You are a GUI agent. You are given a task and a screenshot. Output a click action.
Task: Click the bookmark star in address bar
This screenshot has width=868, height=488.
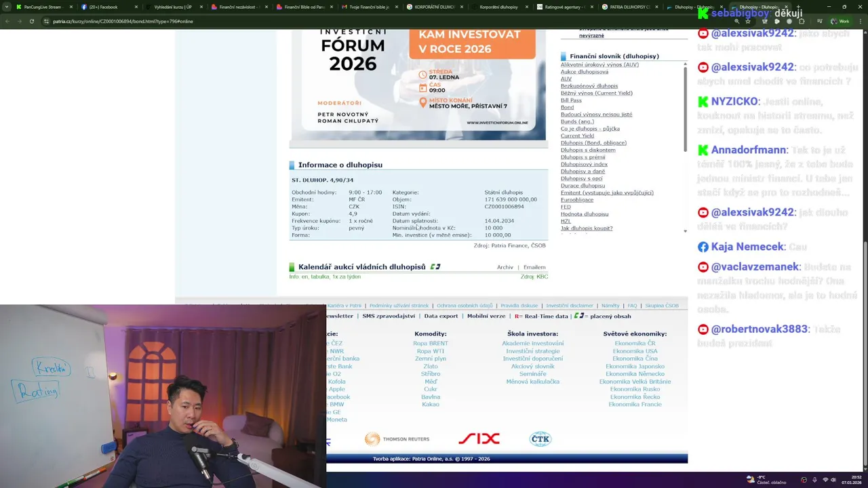pyautogui.click(x=748, y=21)
